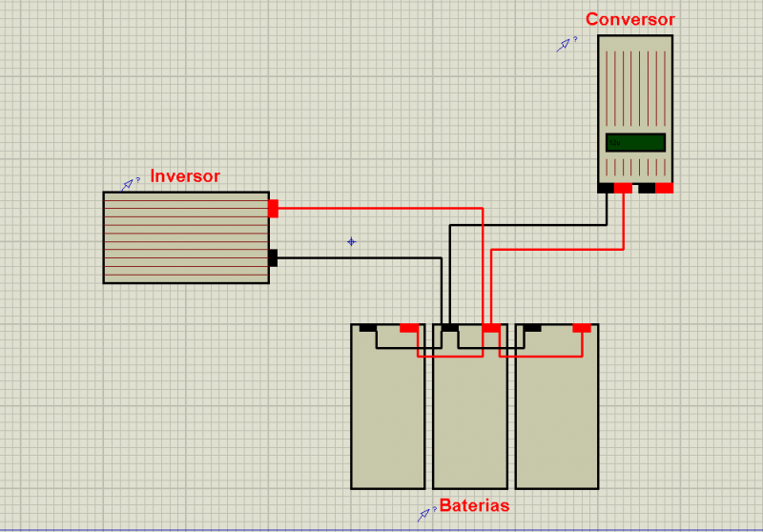Click the Conversor second black terminal

[647, 188]
